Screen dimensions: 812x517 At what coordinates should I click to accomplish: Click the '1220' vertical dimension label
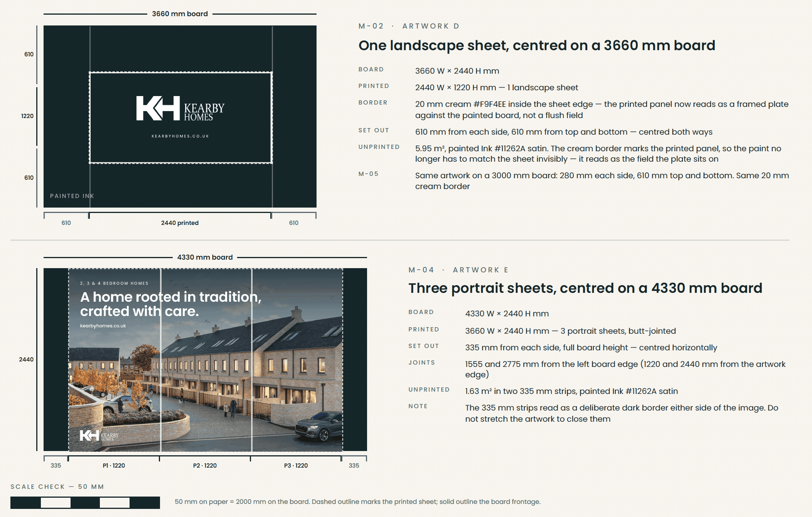pyautogui.click(x=27, y=116)
